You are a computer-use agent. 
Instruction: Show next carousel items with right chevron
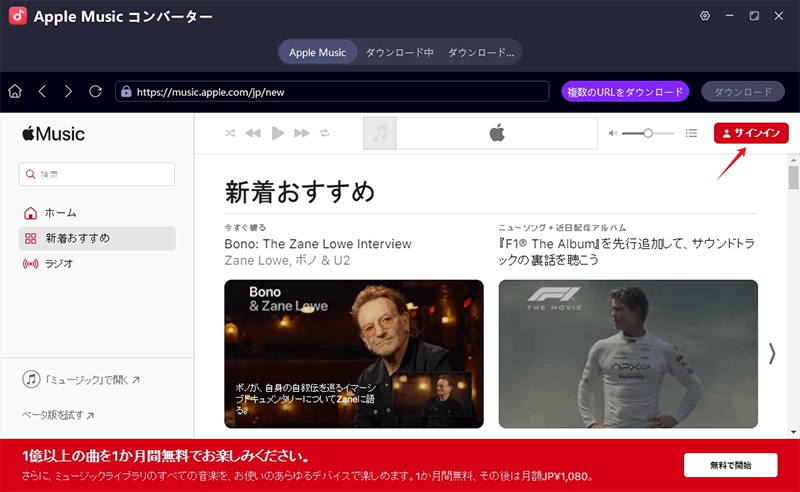(772, 353)
